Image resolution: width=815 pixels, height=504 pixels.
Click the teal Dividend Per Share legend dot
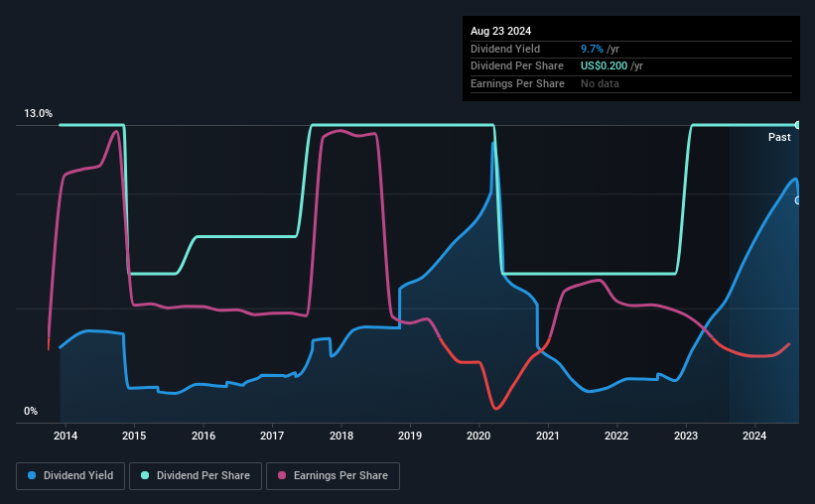click(x=145, y=475)
